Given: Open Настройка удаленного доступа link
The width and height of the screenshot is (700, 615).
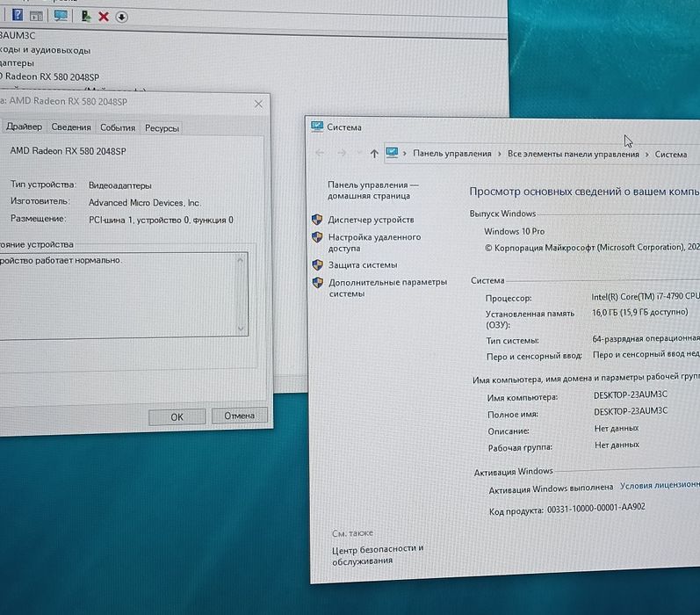Looking at the screenshot, I should tap(374, 242).
